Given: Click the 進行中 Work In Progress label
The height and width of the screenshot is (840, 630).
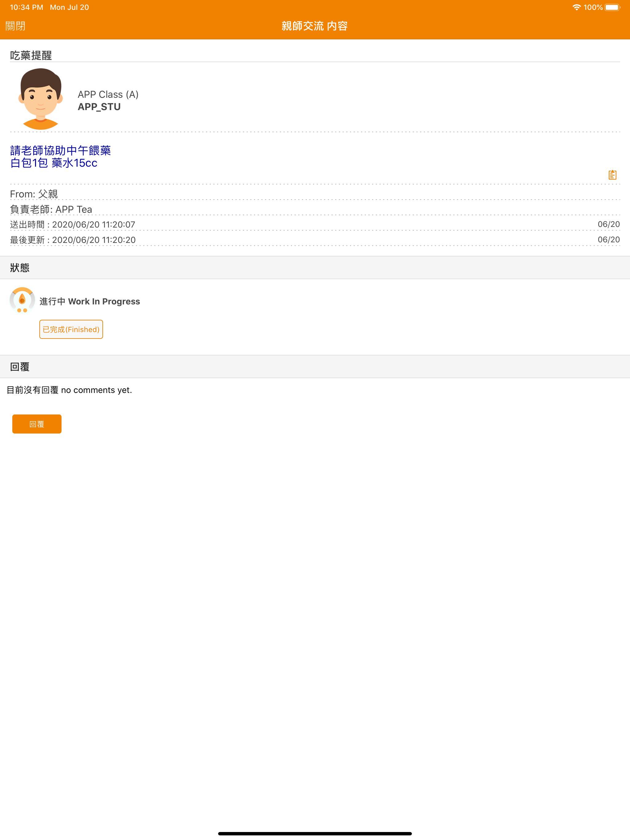Looking at the screenshot, I should [x=90, y=301].
